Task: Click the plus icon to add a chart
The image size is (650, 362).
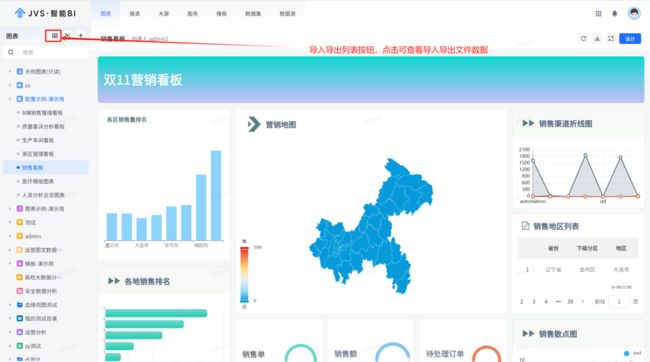Action: (81, 36)
